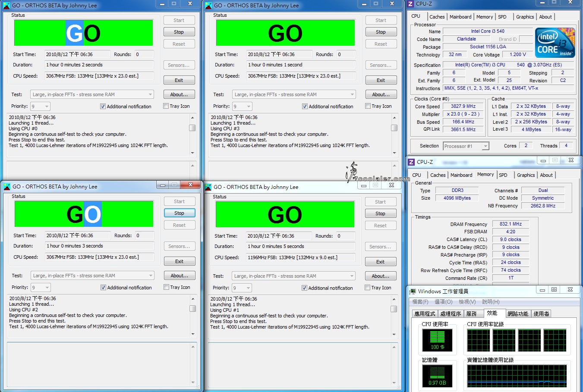Screen dimensions: 583x392
Task: Stop the stress test in CPU #1 ORTHOS window
Action: [x=381, y=213]
